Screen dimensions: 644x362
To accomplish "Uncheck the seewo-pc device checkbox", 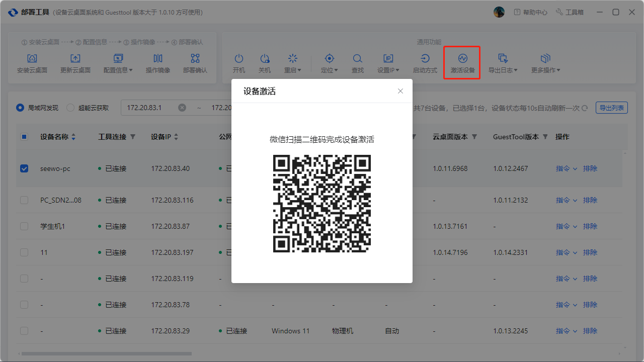I will point(24,168).
